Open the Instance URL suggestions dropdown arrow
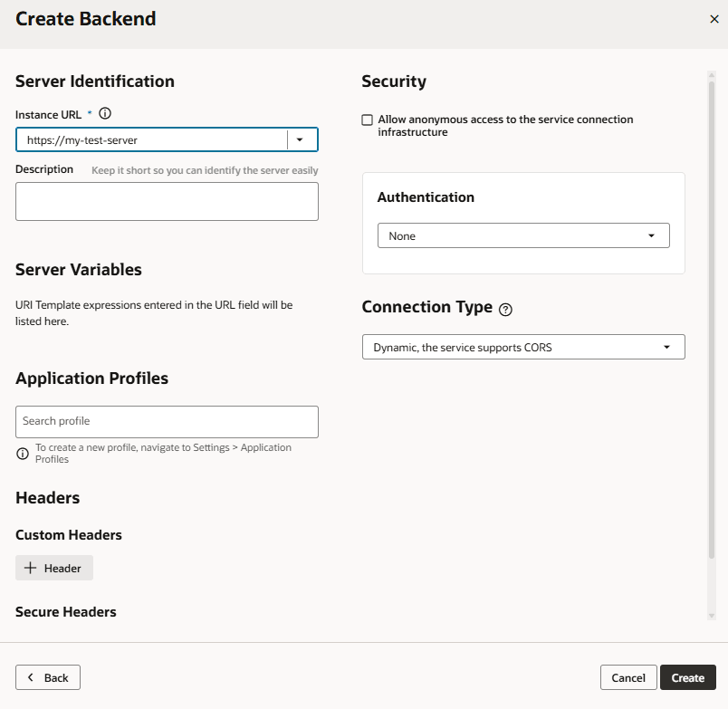Viewport: 728px width, 709px height. [x=301, y=139]
